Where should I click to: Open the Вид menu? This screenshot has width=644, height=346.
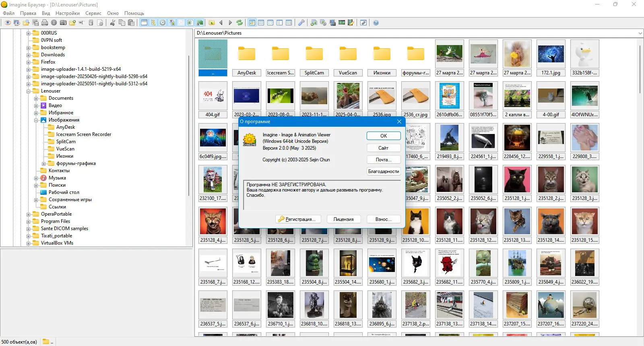46,13
